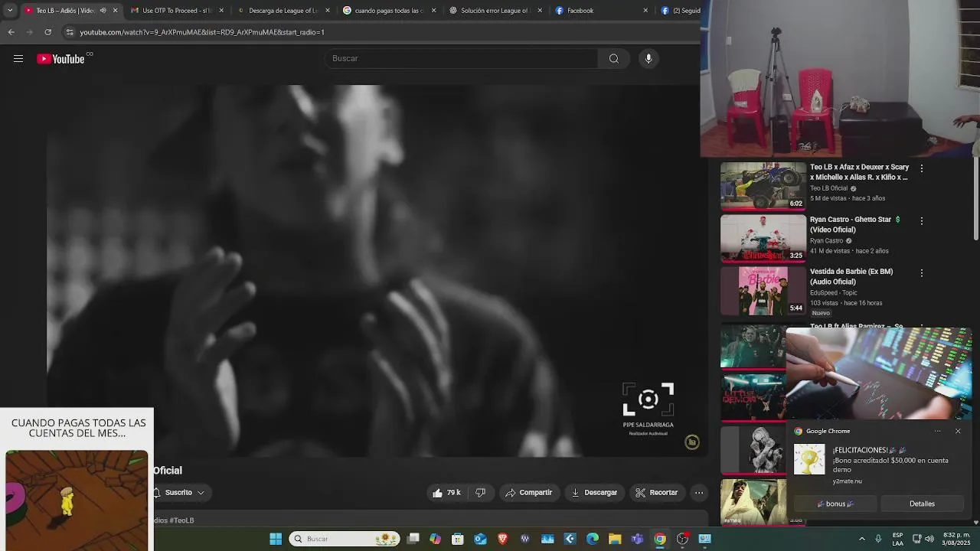Click the browser address bar URL
The image size is (980, 551).
tap(202, 32)
